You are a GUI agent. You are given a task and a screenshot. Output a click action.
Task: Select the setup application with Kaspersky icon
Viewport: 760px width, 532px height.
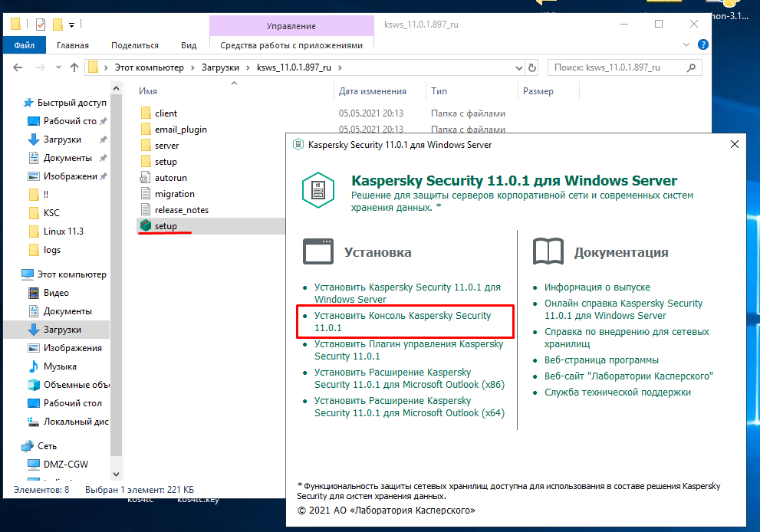tap(166, 226)
